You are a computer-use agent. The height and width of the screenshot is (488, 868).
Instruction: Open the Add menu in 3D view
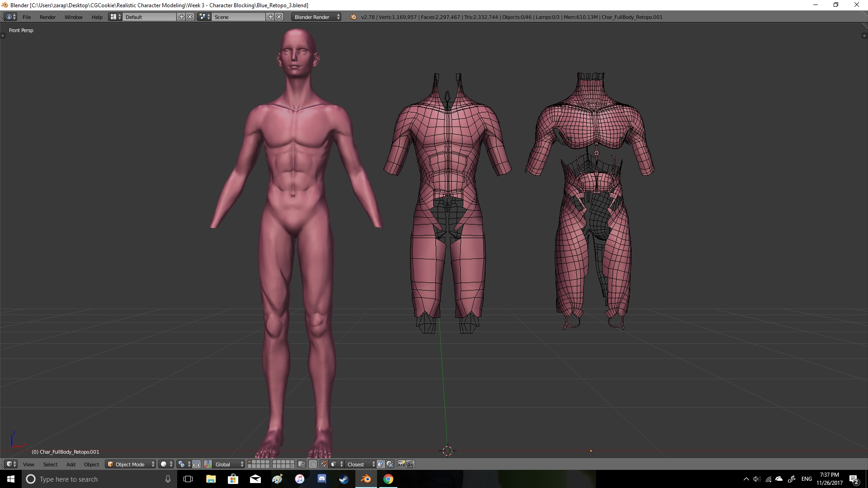point(71,464)
